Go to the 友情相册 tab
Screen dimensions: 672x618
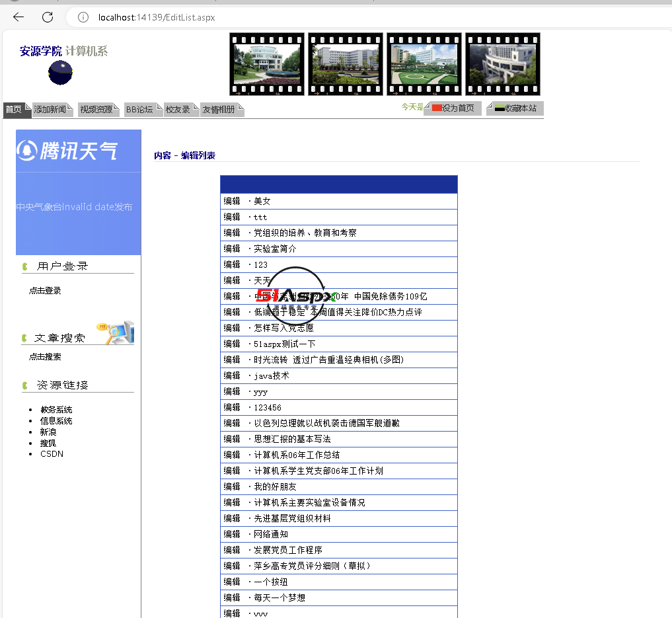point(219,110)
